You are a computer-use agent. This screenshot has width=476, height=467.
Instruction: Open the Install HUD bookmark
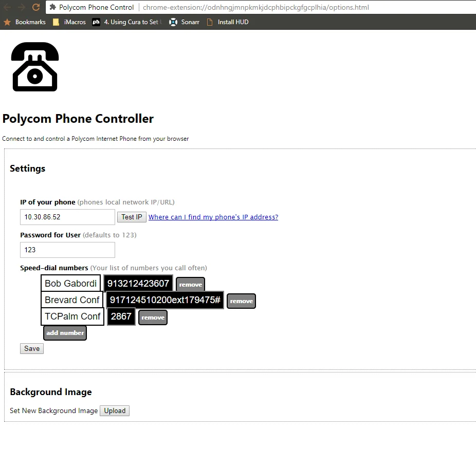(x=227, y=22)
